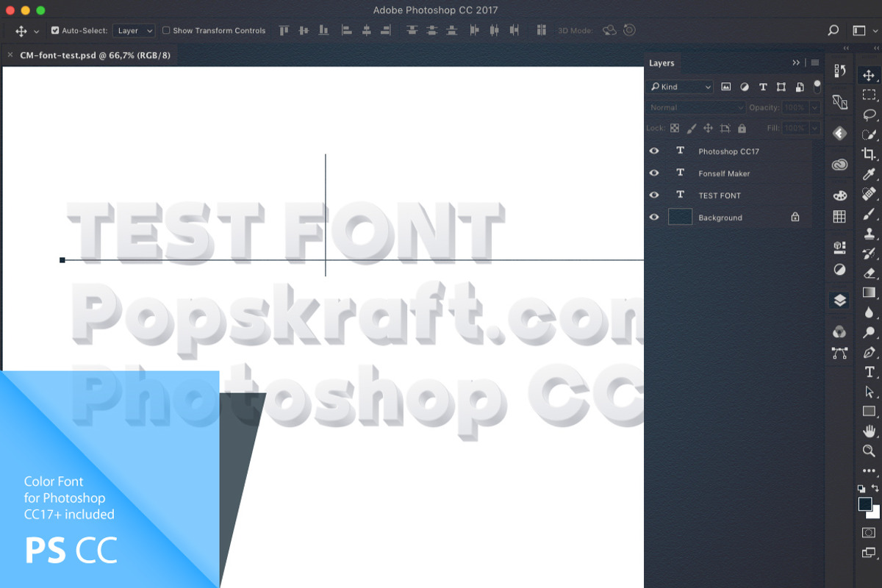The width and height of the screenshot is (882, 588).
Task: Select the Crop tool
Action: 869,154
